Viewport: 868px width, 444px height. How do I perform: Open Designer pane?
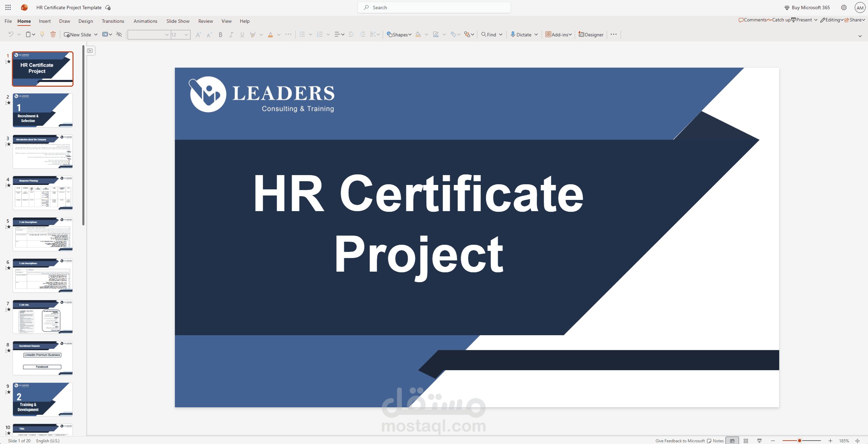click(x=591, y=34)
